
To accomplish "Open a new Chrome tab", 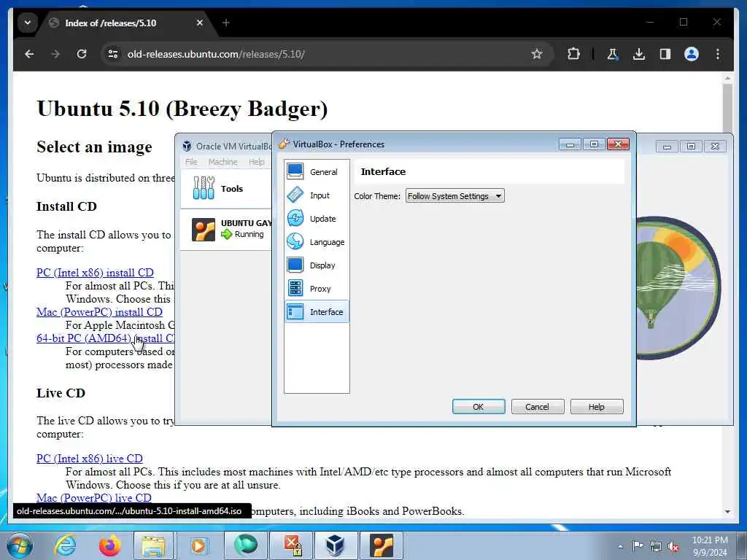I will [x=226, y=23].
